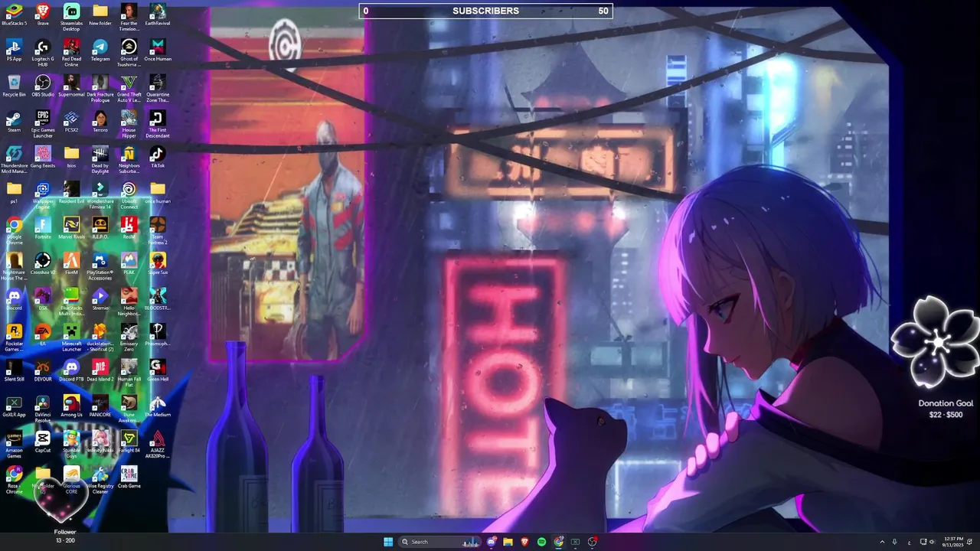Launch Minecraft Launcher shortcut

71,331
